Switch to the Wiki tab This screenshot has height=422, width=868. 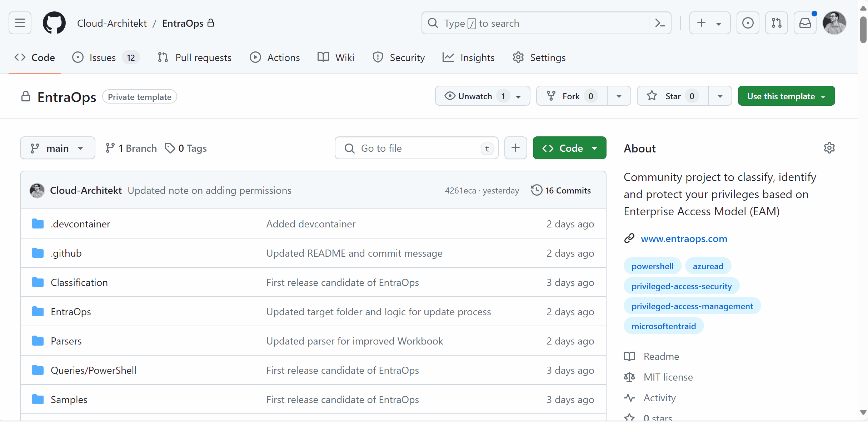336,57
